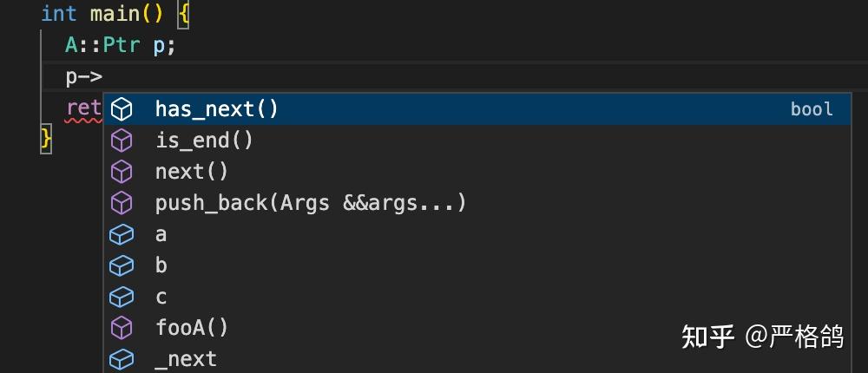868x373 pixels.
Task: Click the purple cube icon beside next()
Action: [x=122, y=172]
